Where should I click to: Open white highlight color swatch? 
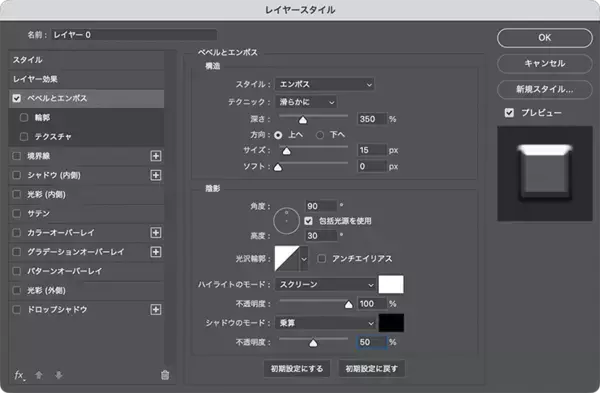[x=391, y=284]
